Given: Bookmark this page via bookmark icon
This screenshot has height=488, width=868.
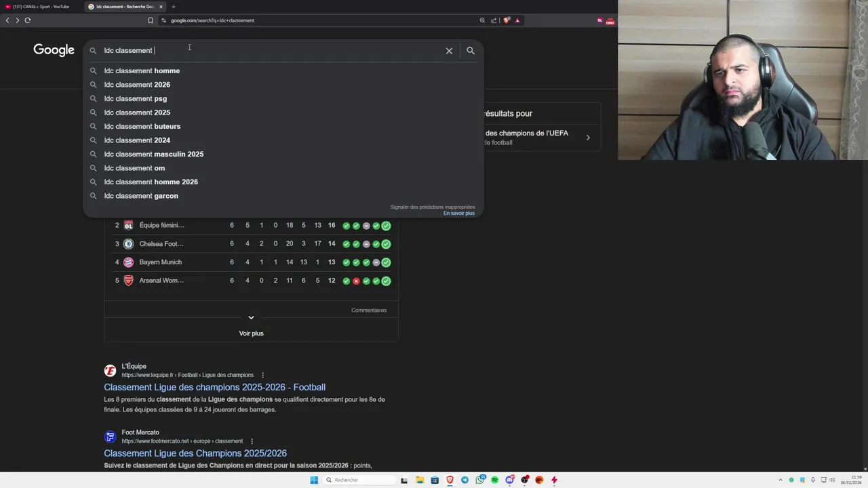Looking at the screenshot, I should pyautogui.click(x=151, y=20).
